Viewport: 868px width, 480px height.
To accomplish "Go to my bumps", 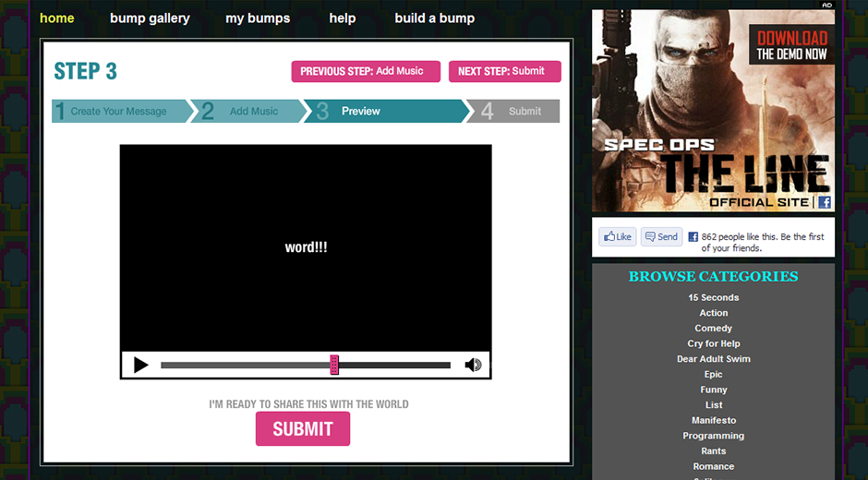I will (258, 18).
